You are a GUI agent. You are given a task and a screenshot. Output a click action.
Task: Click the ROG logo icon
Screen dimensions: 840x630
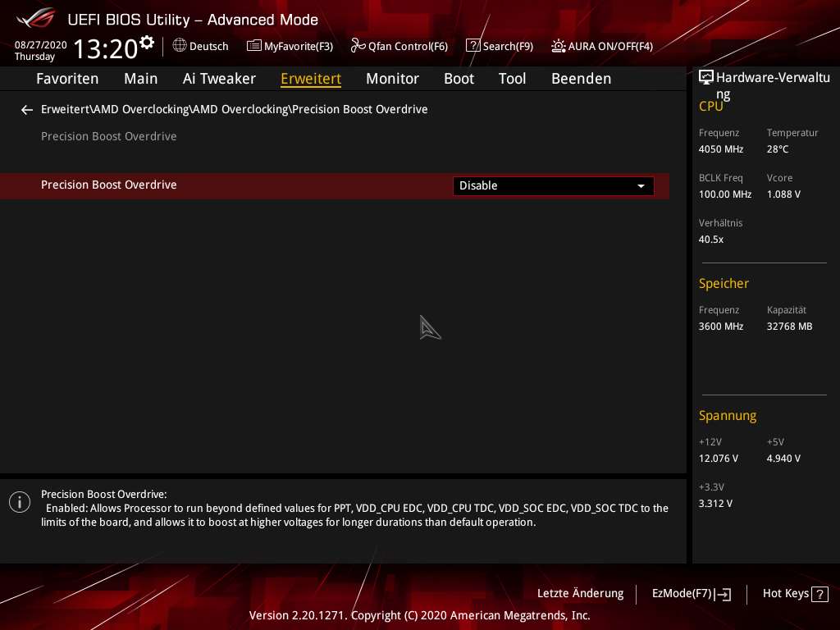pyautogui.click(x=35, y=18)
